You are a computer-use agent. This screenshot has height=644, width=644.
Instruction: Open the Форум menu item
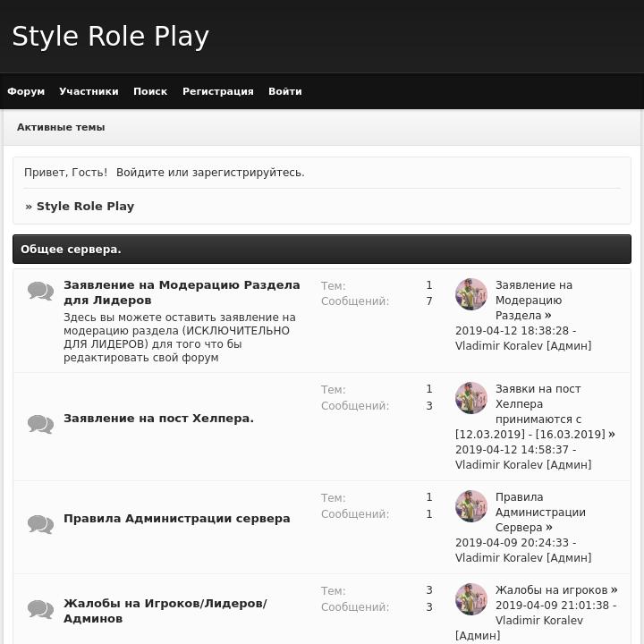pyautogui.click(x=26, y=91)
